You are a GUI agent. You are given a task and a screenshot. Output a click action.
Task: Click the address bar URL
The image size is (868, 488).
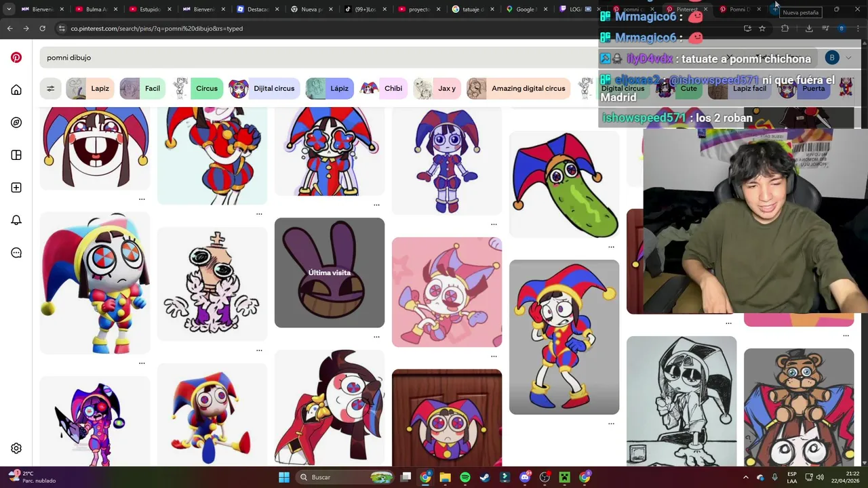coord(157,28)
